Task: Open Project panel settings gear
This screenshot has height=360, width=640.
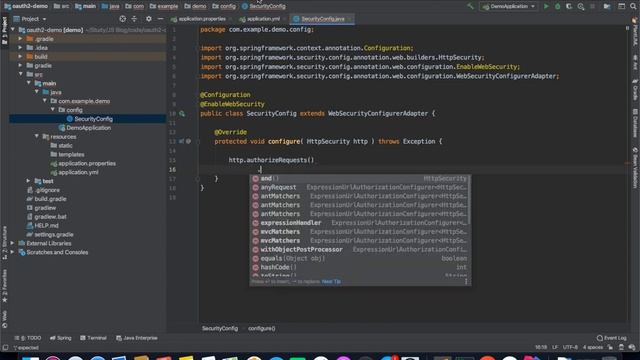Action: tap(149, 19)
